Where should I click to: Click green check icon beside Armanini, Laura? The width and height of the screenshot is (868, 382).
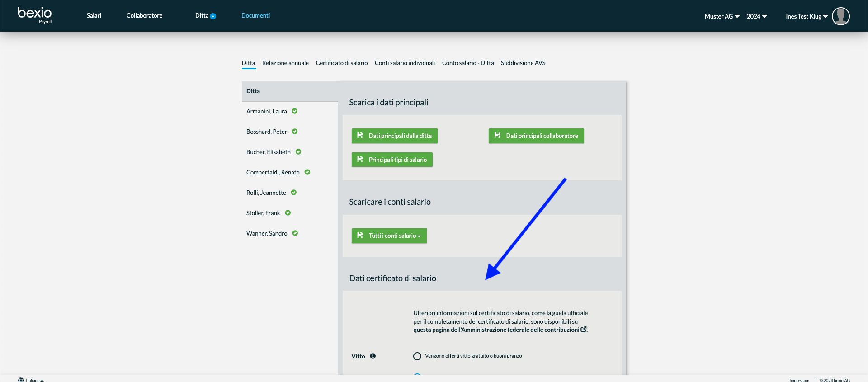[295, 111]
